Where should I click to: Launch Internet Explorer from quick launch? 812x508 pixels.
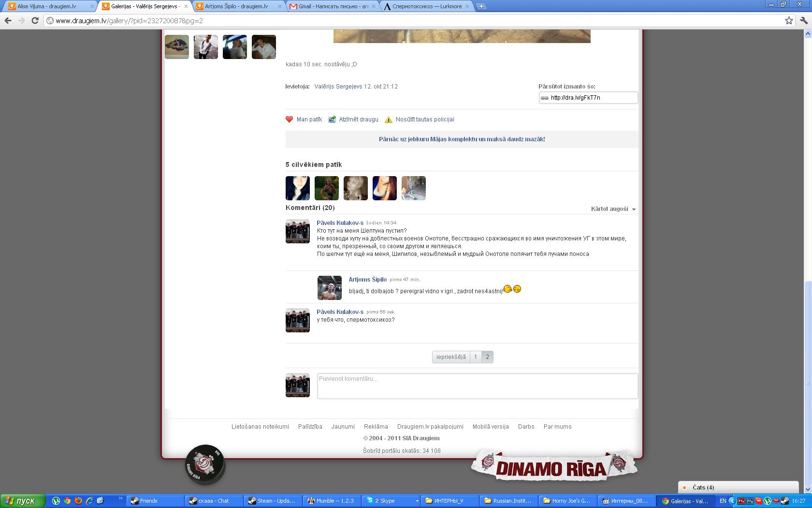[89, 501]
